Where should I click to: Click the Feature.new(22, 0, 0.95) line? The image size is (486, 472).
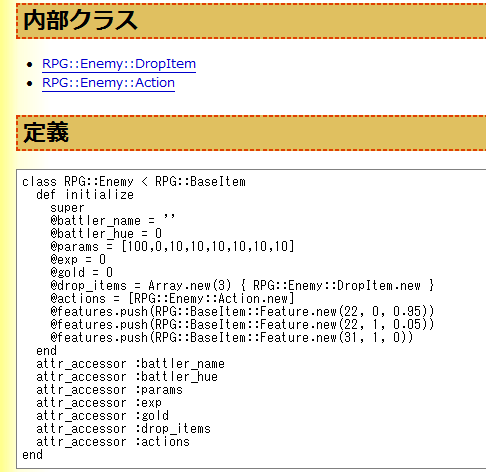[242, 312]
